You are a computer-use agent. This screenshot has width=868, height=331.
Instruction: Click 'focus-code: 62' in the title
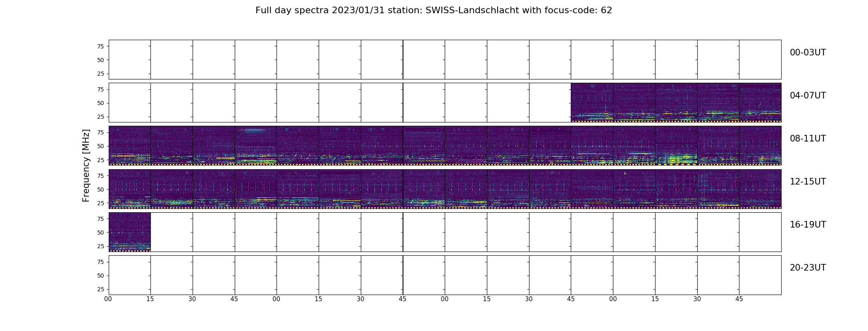click(x=579, y=10)
